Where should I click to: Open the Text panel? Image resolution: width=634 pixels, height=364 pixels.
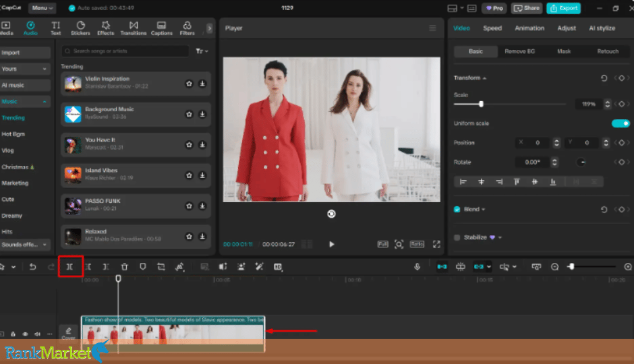point(56,28)
